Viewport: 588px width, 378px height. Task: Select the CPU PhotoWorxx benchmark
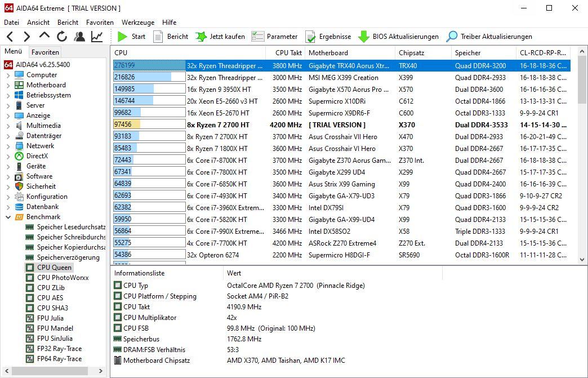click(x=57, y=278)
